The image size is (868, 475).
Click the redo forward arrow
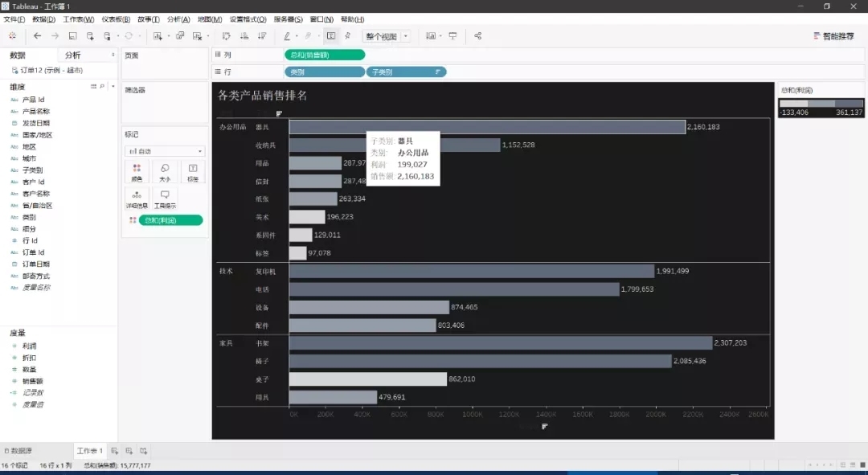[55, 36]
